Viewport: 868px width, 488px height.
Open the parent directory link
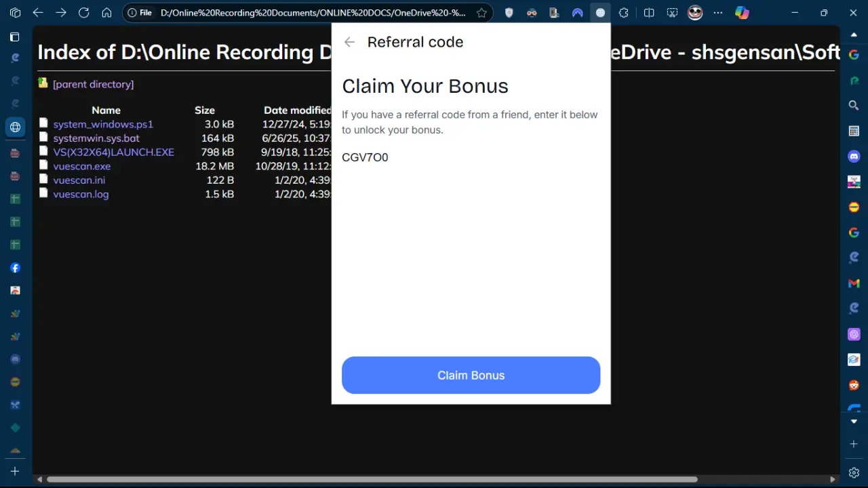tap(93, 84)
